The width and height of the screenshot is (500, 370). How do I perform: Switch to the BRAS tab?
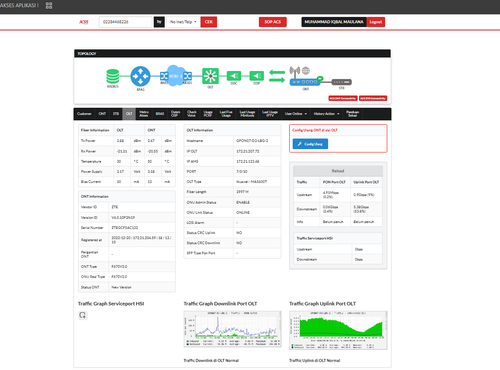click(160, 114)
